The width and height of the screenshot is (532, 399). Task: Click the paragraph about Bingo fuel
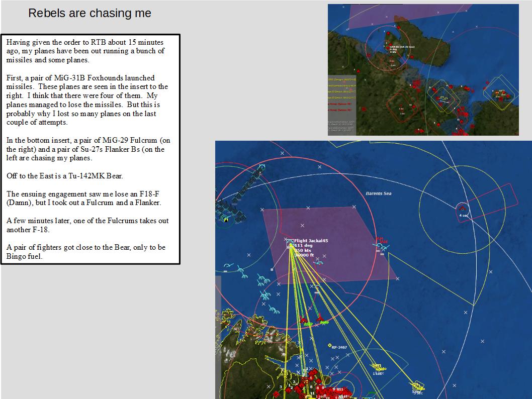(86, 252)
